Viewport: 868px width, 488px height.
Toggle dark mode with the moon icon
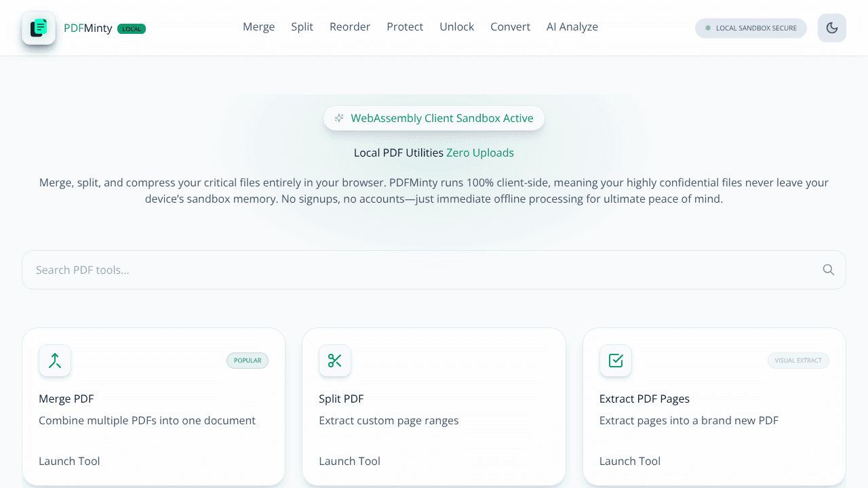coord(832,28)
